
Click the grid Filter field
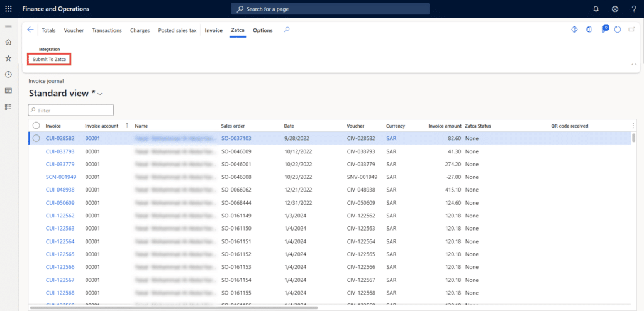[70, 111]
